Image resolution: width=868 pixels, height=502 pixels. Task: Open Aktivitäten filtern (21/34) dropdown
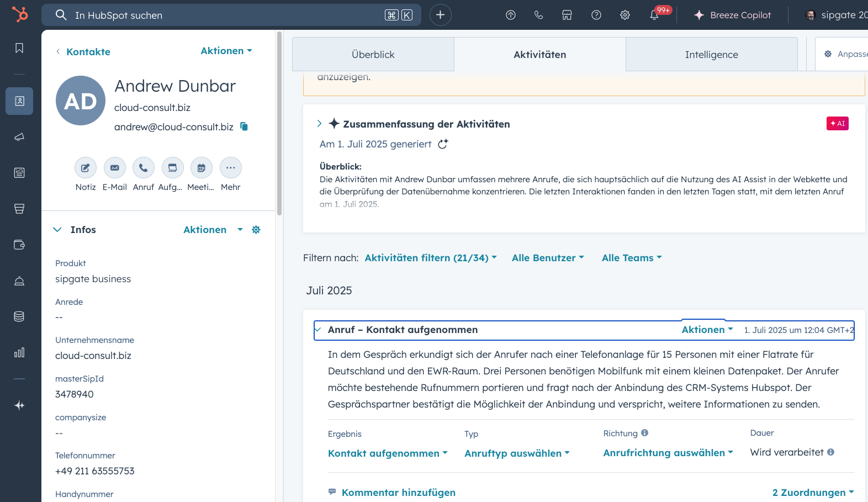tap(431, 258)
